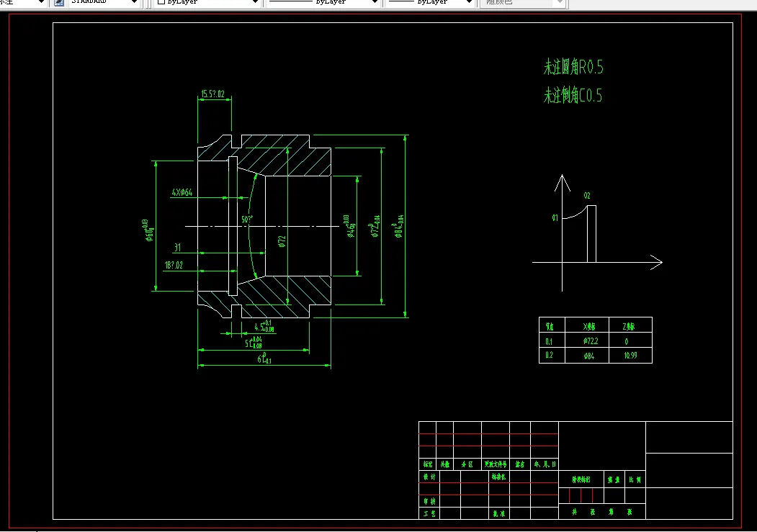Click the 10.99 table cell
This screenshot has width=757, height=532.
(630, 356)
